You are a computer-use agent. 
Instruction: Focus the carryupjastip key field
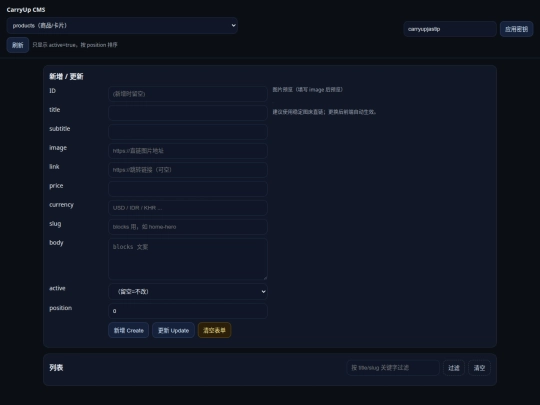point(450,29)
